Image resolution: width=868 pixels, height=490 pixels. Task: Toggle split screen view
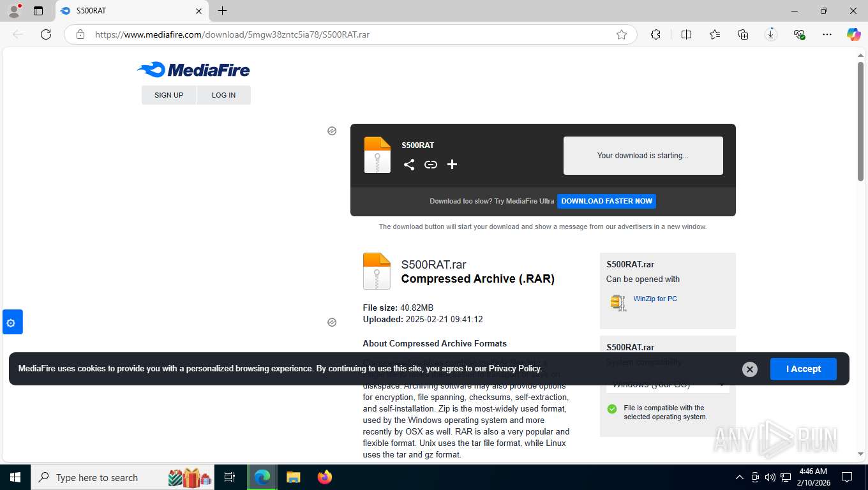686,34
